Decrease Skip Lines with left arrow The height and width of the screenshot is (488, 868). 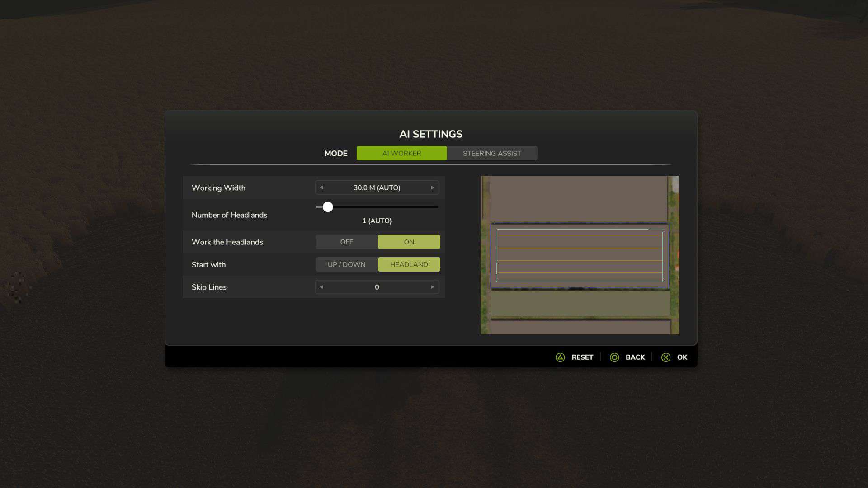tap(321, 287)
